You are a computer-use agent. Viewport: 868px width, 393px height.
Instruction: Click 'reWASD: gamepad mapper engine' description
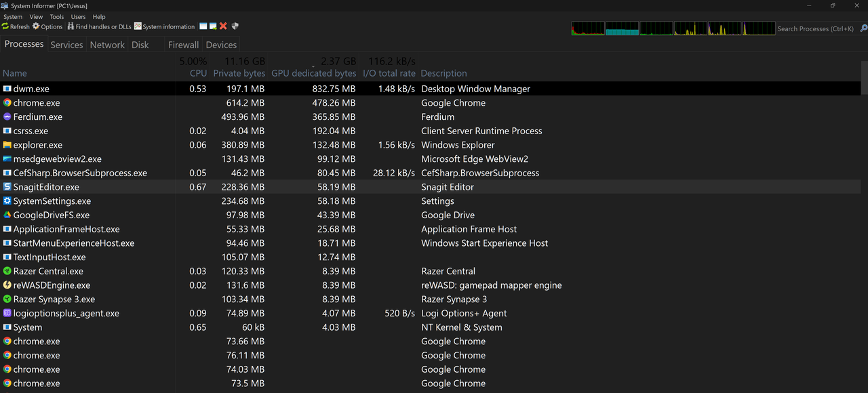tap(492, 285)
